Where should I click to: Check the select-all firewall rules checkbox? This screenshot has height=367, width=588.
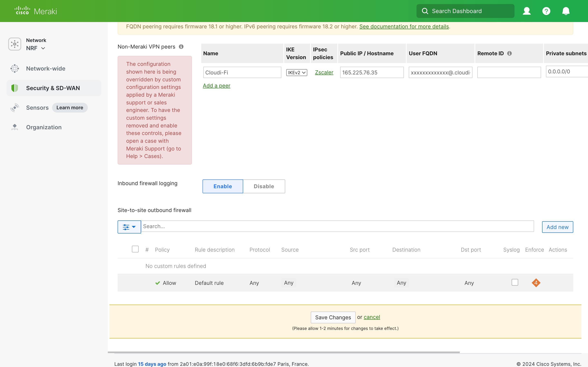(x=135, y=249)
